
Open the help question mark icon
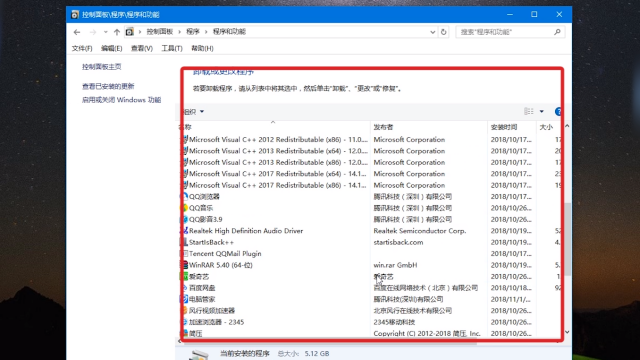click(558, 111)
